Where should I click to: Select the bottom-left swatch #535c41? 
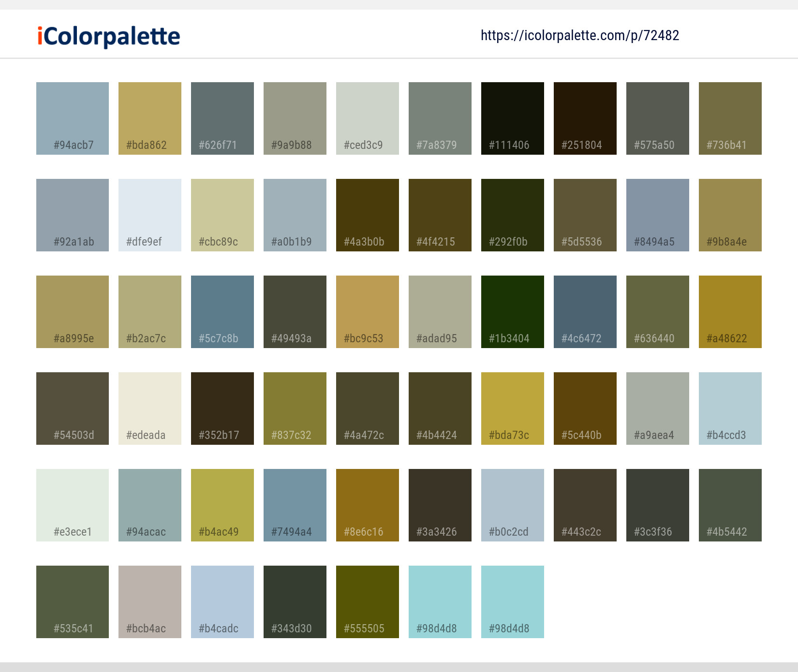coord(72,602)
